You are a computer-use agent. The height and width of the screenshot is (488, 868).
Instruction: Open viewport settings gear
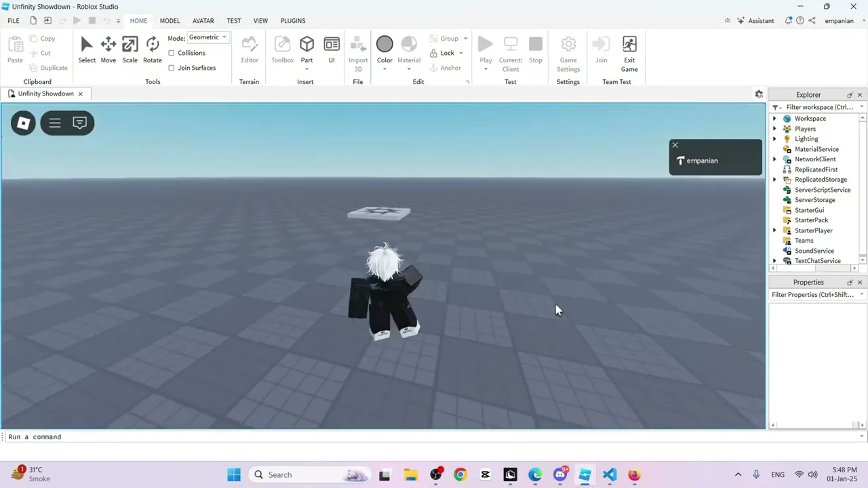coord(759,94)
